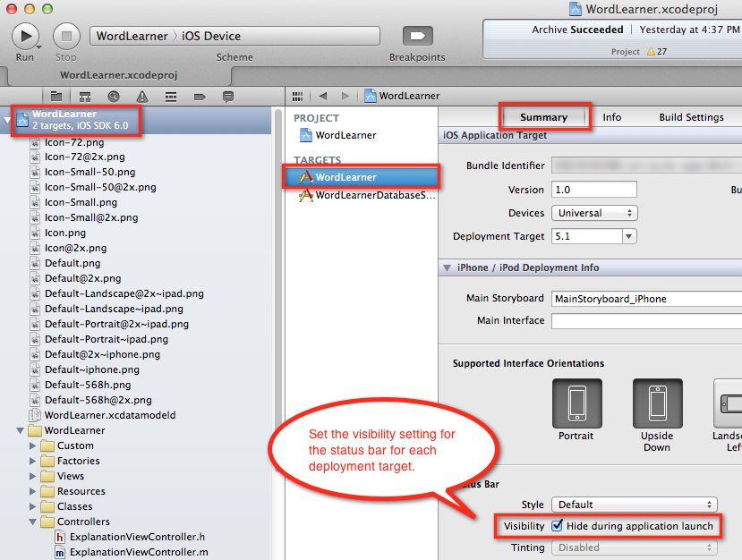Expand the Resources folder
The width and height of the screenshot is (742, 560).
[x=32, y=491]
